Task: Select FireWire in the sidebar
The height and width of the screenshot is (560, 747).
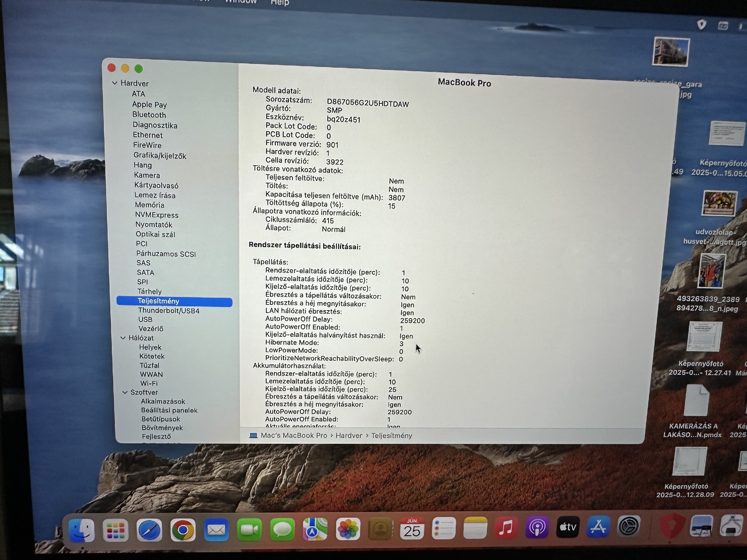Action: (x=147, y=145)
